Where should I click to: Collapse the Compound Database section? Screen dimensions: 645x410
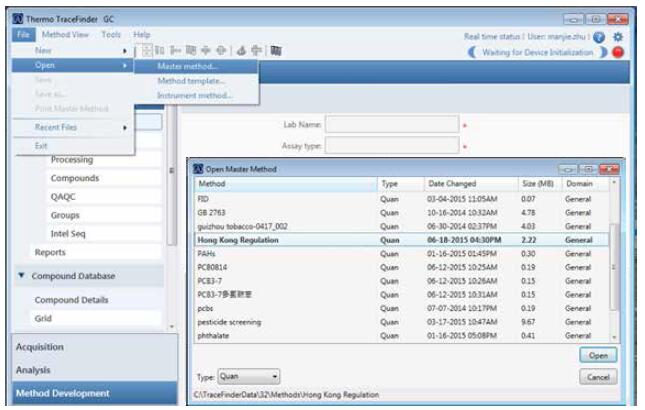click(22, 276)
